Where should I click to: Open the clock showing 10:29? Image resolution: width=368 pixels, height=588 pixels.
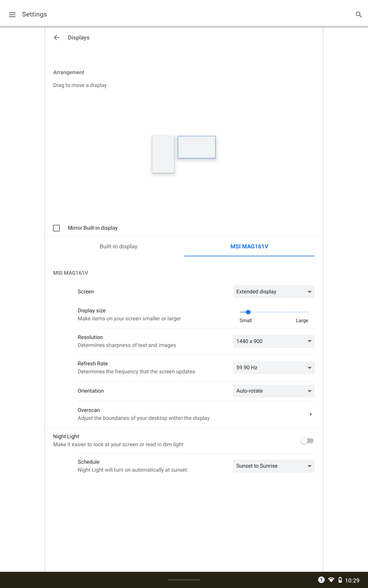[x=352, y=580]
